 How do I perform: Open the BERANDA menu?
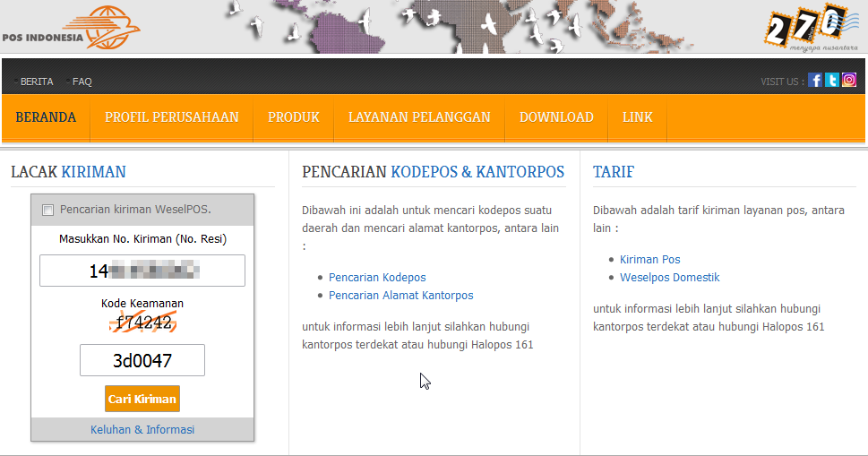(x=46, y=117)
